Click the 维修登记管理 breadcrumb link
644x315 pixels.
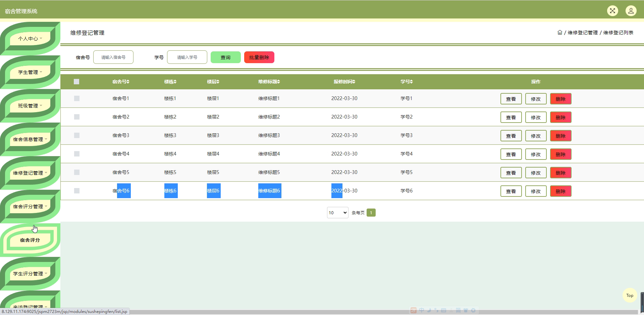click(583, 33)
